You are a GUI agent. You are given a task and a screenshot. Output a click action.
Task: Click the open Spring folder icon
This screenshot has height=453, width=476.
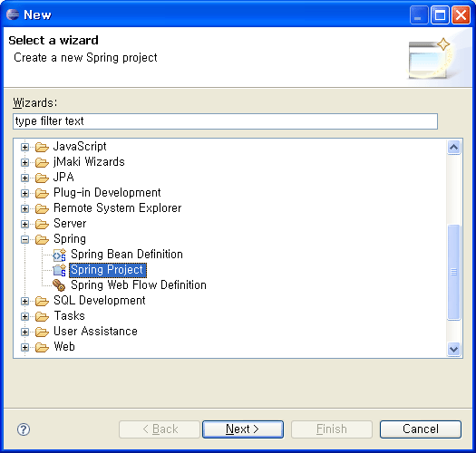pos(42,240)
